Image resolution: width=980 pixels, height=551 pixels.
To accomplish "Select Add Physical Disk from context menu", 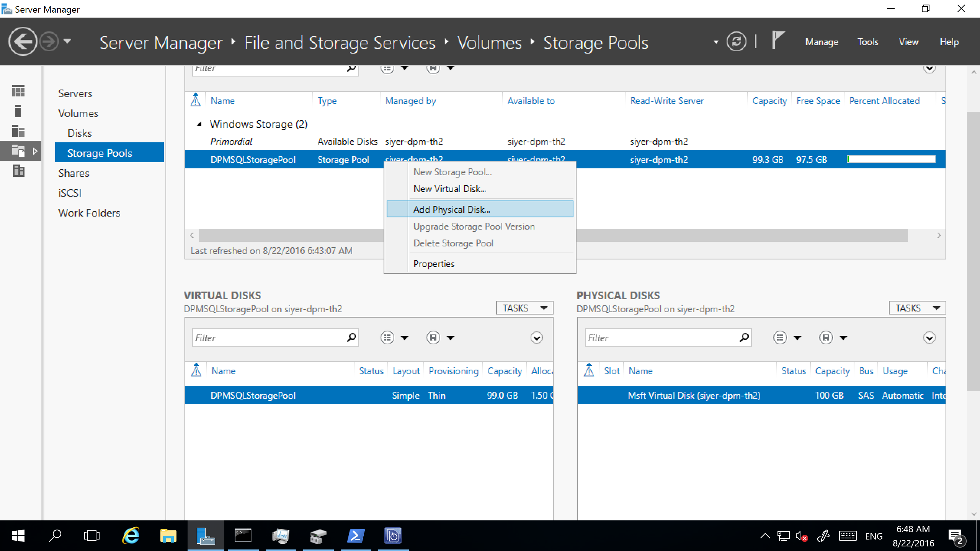I will pos(451,209).
